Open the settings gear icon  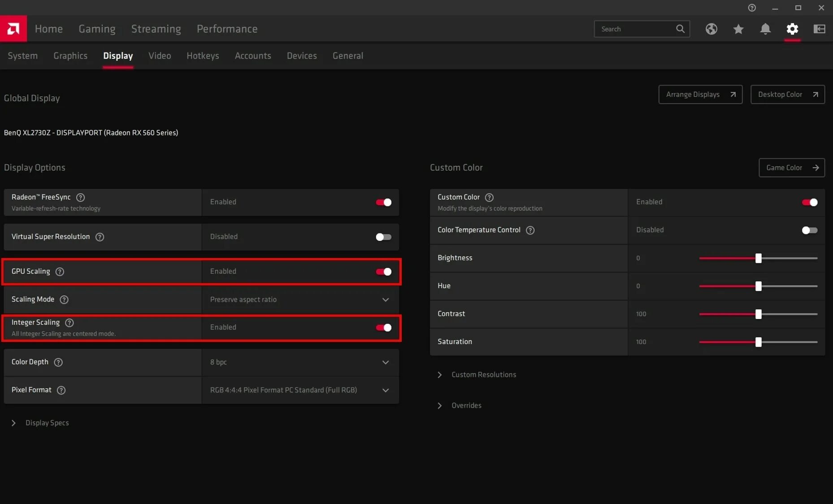click(792, 29)
